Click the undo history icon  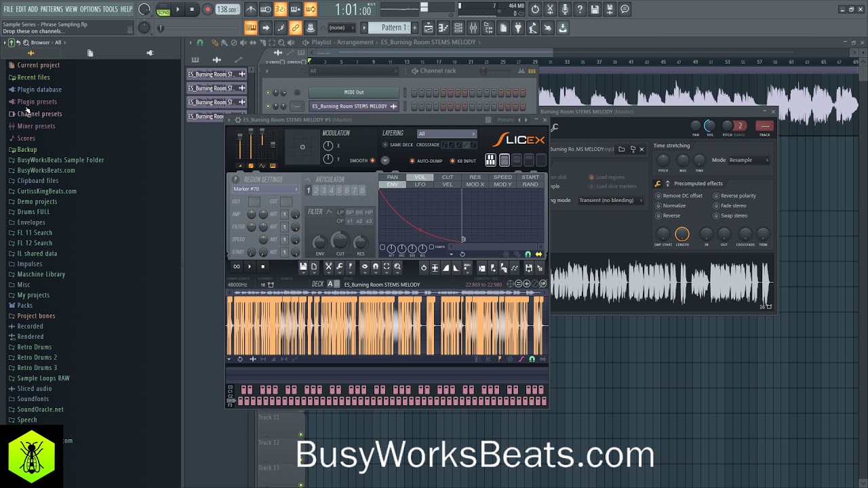(535, 9)
